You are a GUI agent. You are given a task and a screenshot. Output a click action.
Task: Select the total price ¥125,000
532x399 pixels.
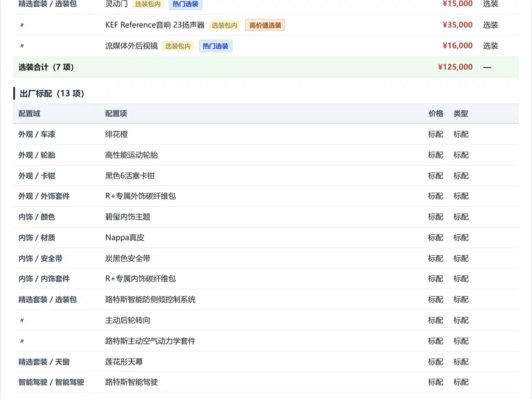point(455,67)
